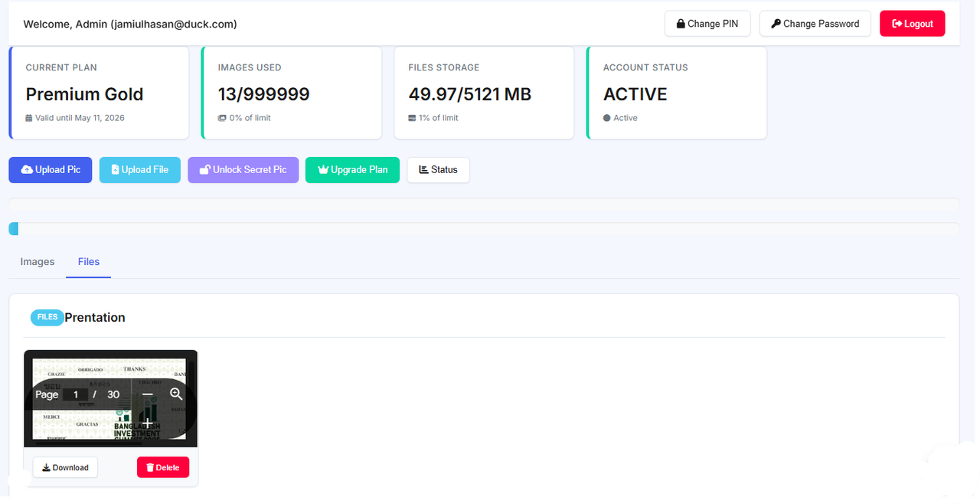Click the magnifier zoom icon in PDF viewer
The width and height of the screenshot is (980, 504).
click(176, 394)
